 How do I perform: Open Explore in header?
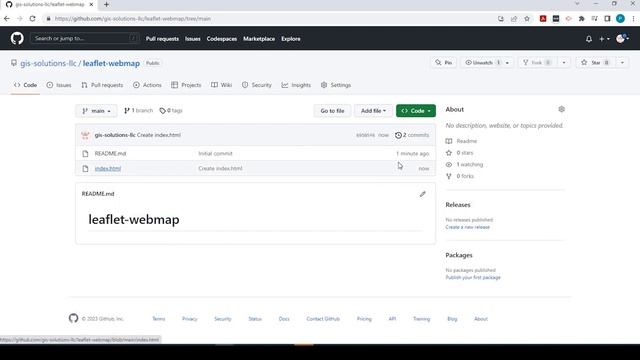pyautogui.click(x=291, y=39)
